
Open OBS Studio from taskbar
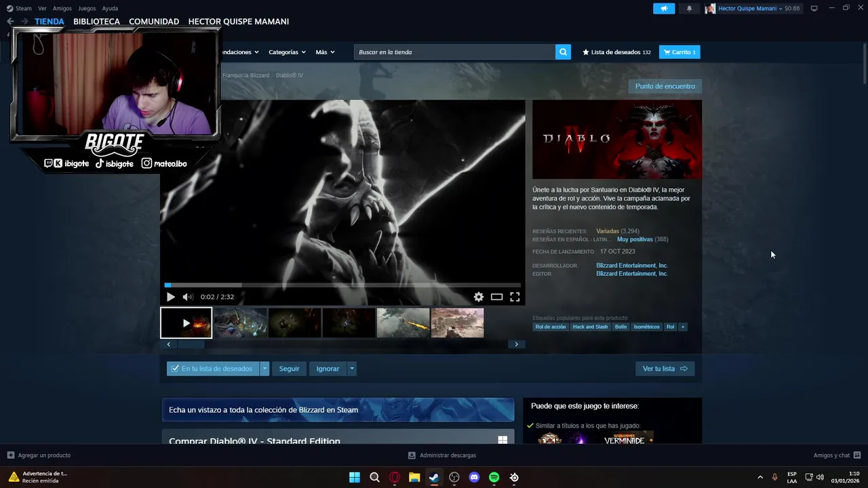454,477
